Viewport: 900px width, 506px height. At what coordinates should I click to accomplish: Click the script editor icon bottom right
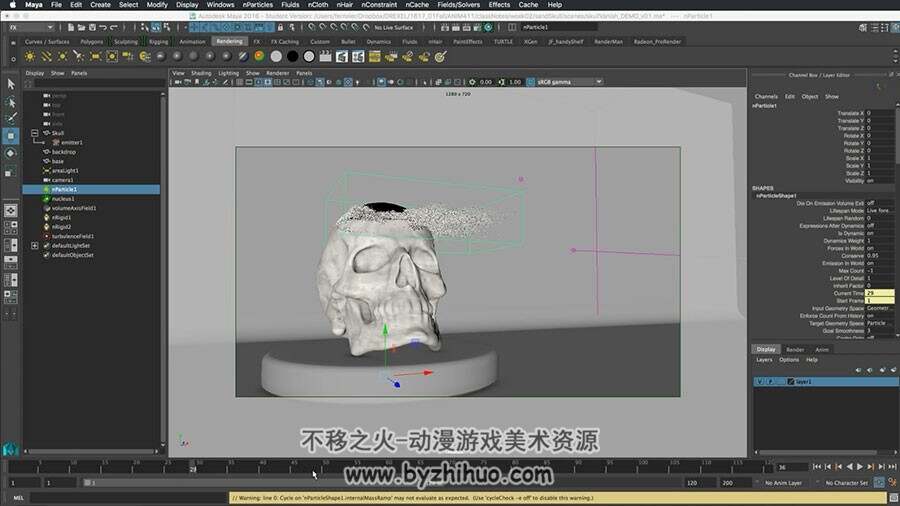pyautogui.click(x=893, y=498)
